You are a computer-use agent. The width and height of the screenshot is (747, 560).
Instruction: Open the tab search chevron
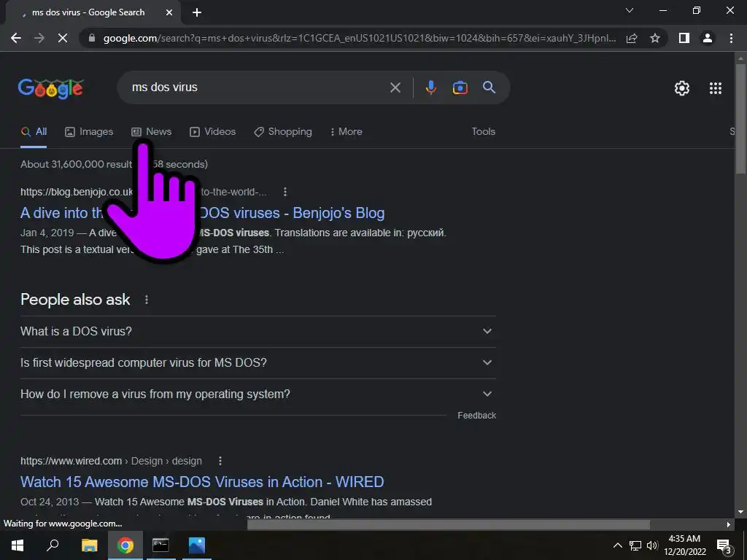[630, 10]
